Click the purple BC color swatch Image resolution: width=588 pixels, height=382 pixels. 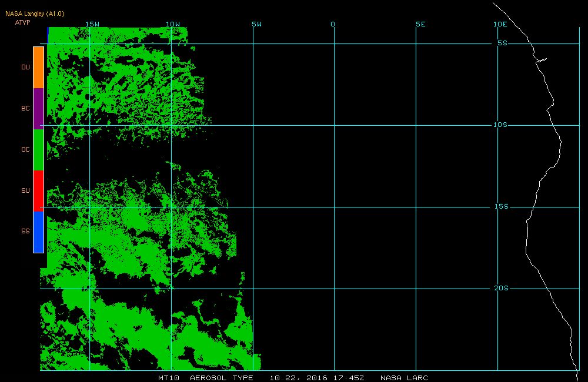pyautogui.click(x=39, y=109)
